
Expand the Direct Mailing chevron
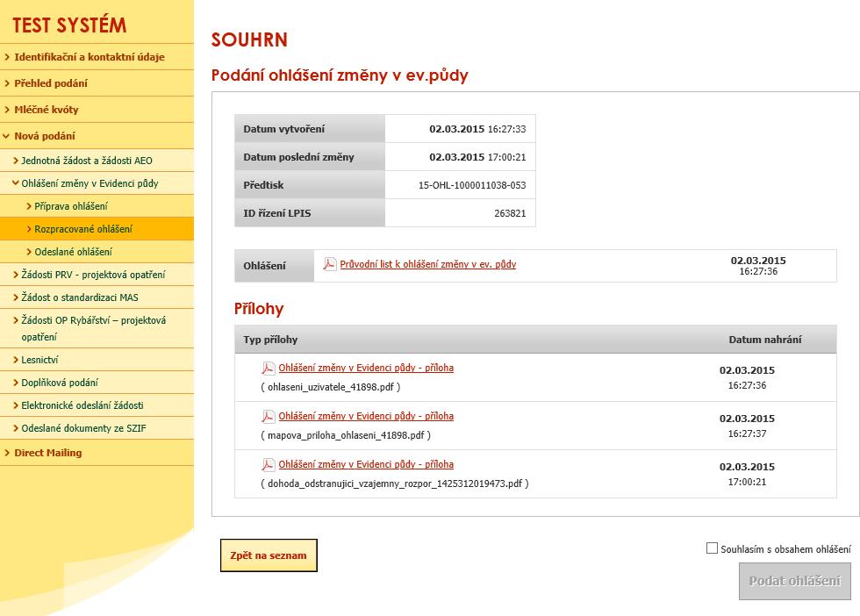tap(7, 453)
